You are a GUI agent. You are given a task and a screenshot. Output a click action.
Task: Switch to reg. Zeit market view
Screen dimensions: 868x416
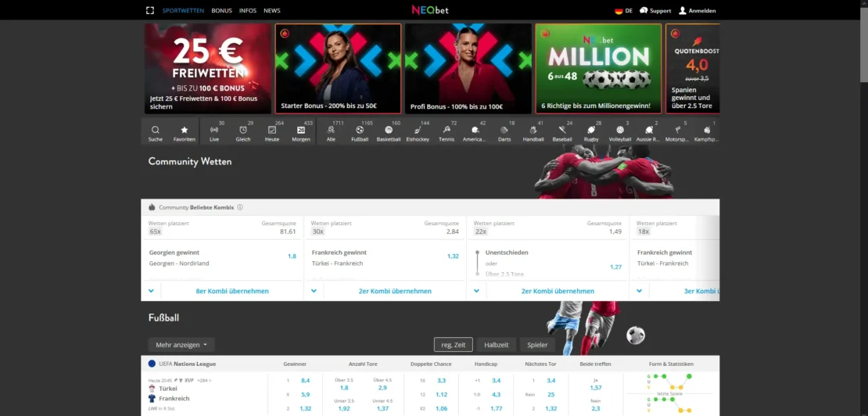tap(453, 345)
